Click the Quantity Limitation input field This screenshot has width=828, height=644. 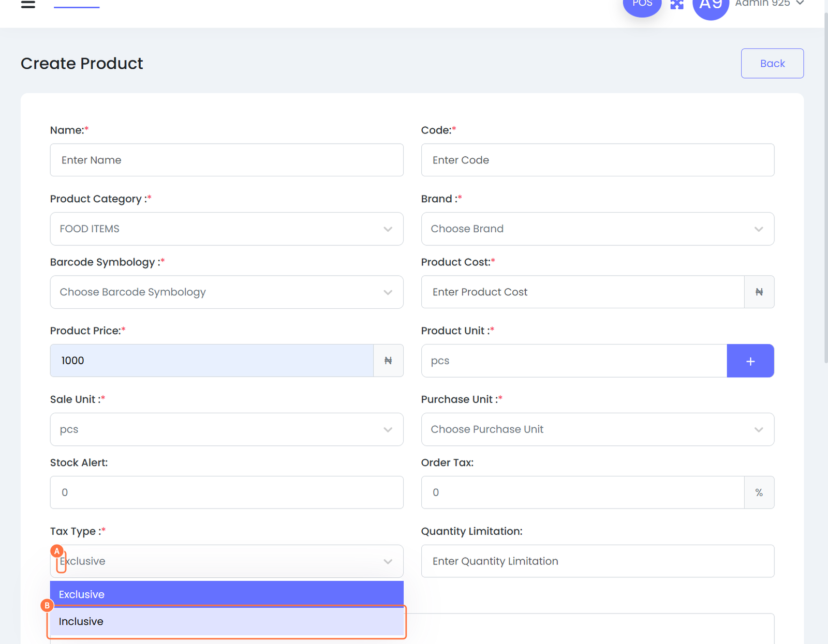[x=597, y=561]
